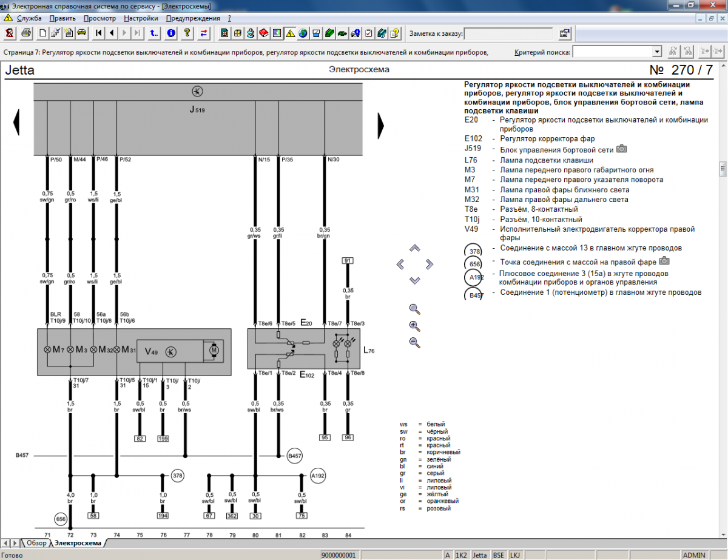The height and width of the screenshot is (560, 728).
Task: Follow the wire reference box 194
Action: tap(163, 516)
